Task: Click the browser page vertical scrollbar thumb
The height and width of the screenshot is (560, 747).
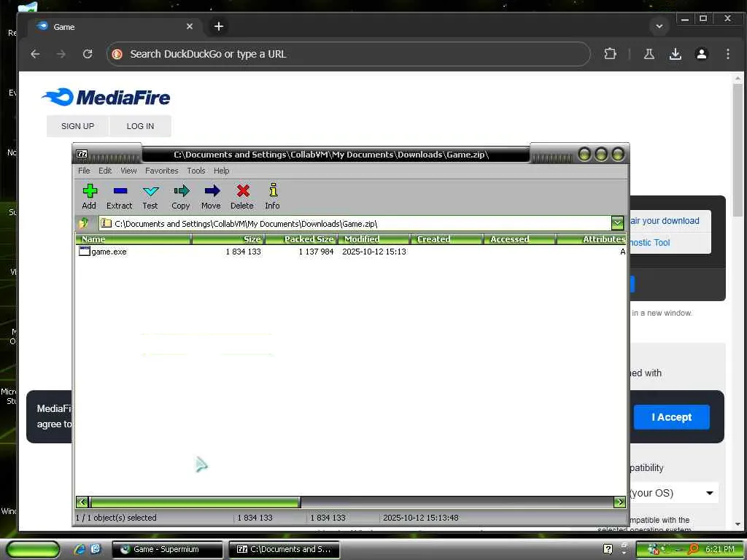Action: pos(738,150)
